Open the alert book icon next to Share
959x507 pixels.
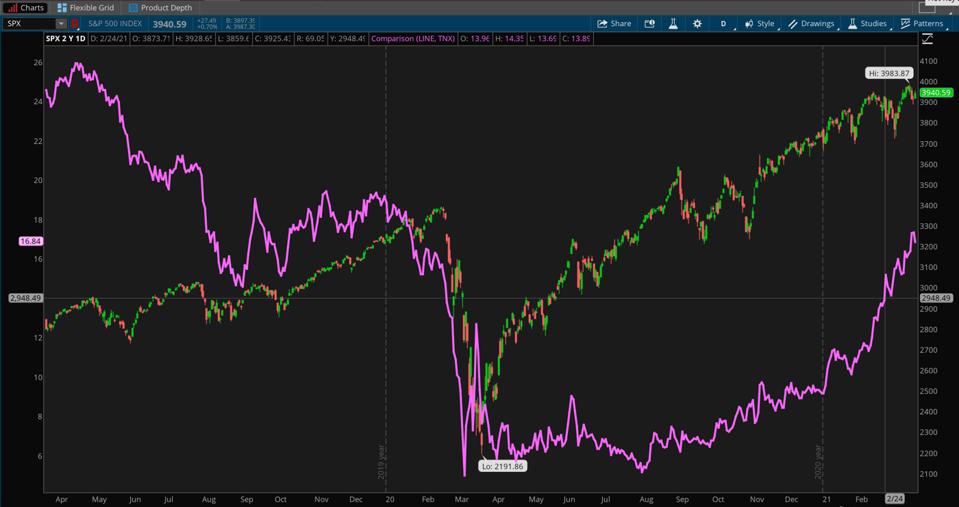coord(649,23)
